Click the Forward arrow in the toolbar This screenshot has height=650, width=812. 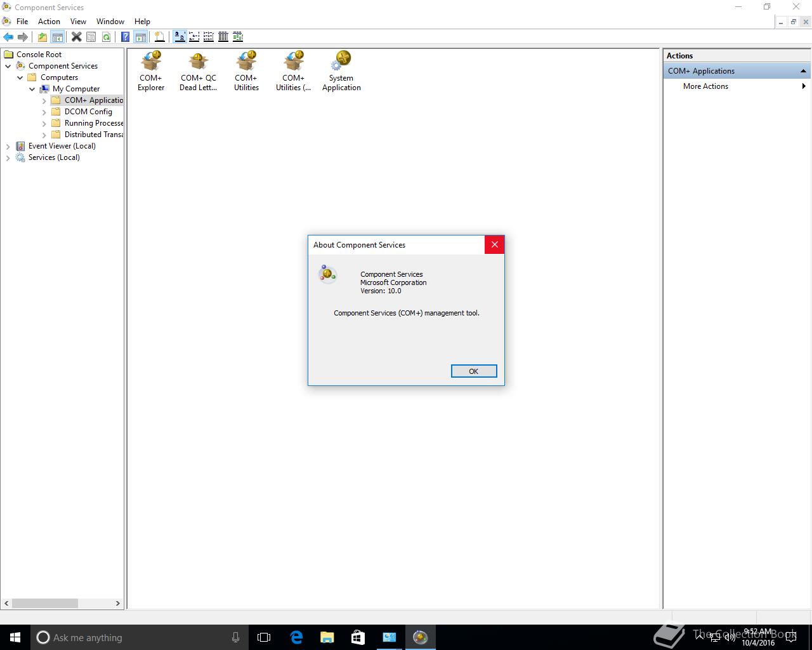click(23, 37)
